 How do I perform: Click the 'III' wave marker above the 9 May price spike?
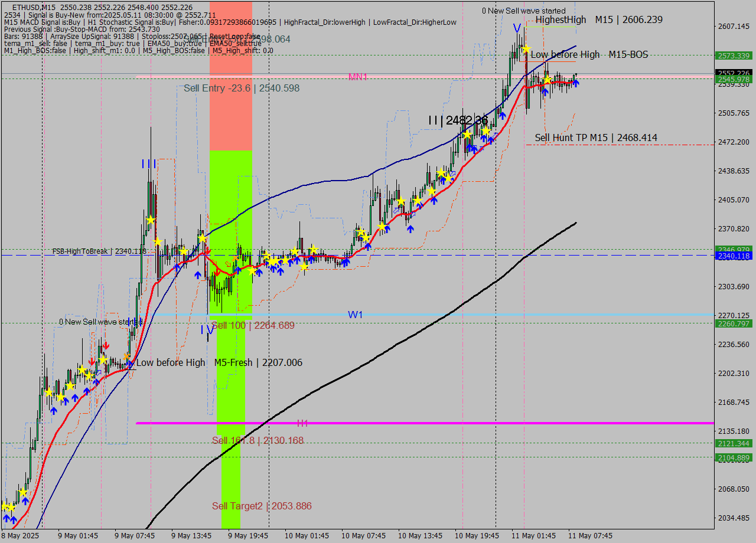pos(148,164)
